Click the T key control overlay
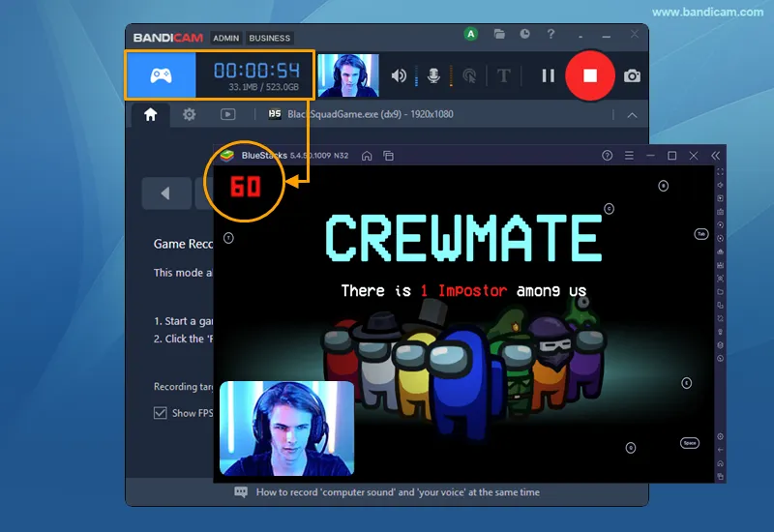The width and height of the screenshot is (774, 532). [228, 238]
